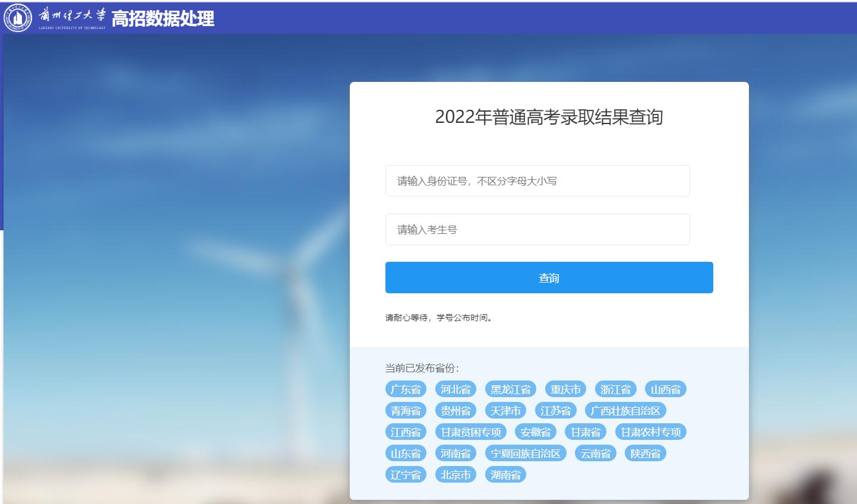Select the 青海省 province tag
The height and width of the screenshot is (504, 857).
click(406, 411)
